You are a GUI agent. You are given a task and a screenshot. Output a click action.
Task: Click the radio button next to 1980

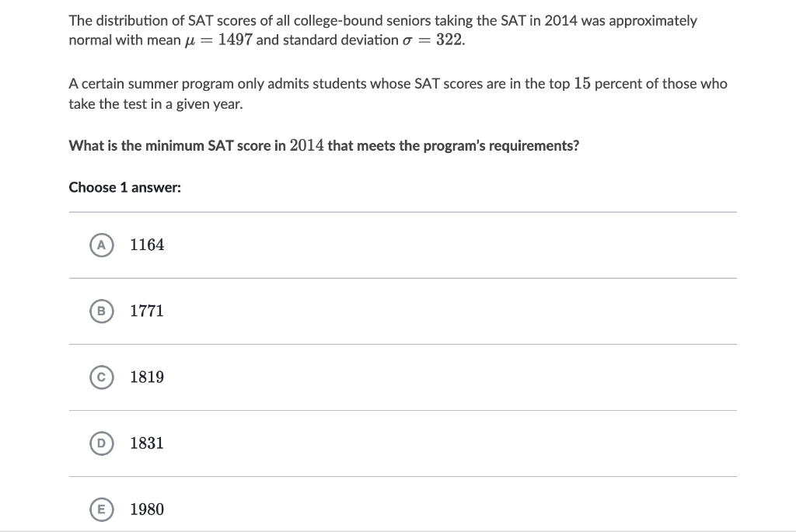click(x=101, y=509)
